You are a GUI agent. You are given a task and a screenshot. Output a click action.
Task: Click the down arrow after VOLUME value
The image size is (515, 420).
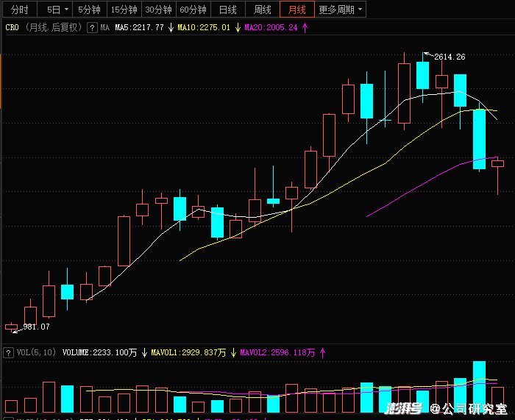(144, 353)
